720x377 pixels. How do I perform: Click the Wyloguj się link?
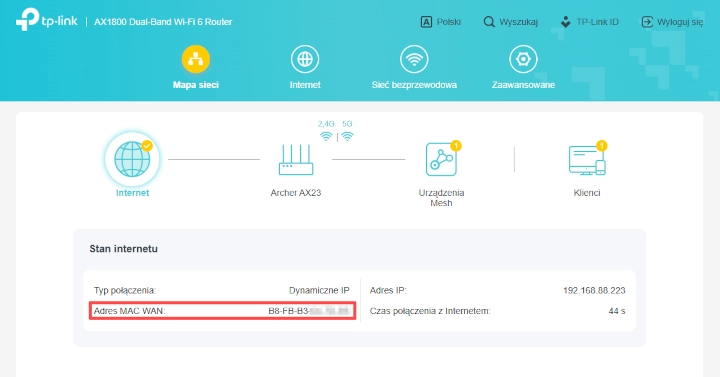(680, 22)
